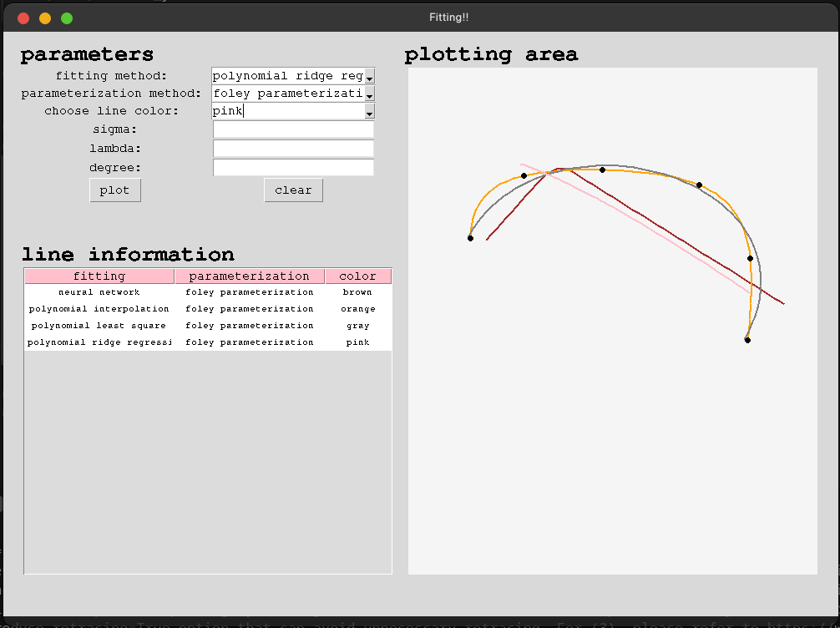Click the brown color cell
The image size is (840, 628).
pyautogui.click(x=357, y=292)
